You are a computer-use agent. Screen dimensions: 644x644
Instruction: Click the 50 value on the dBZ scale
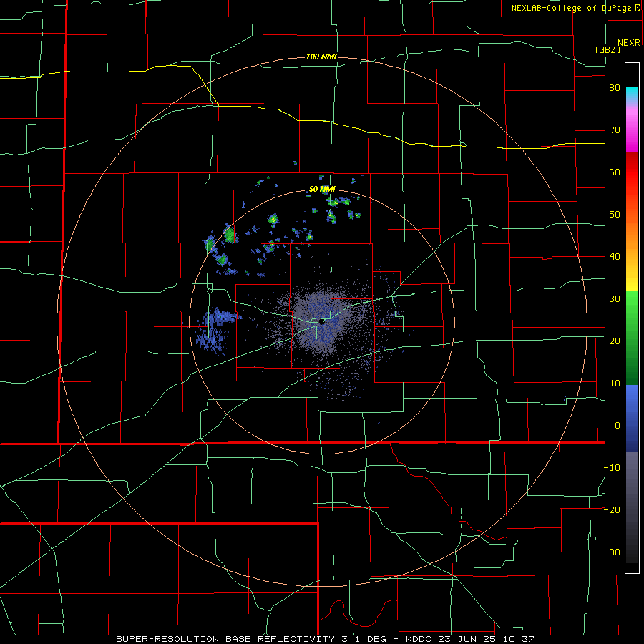pyautogui.click(x=615, y=215)
